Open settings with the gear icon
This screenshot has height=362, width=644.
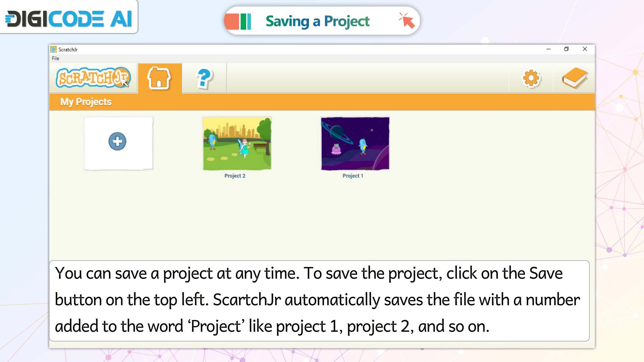[x=531, y=79]
